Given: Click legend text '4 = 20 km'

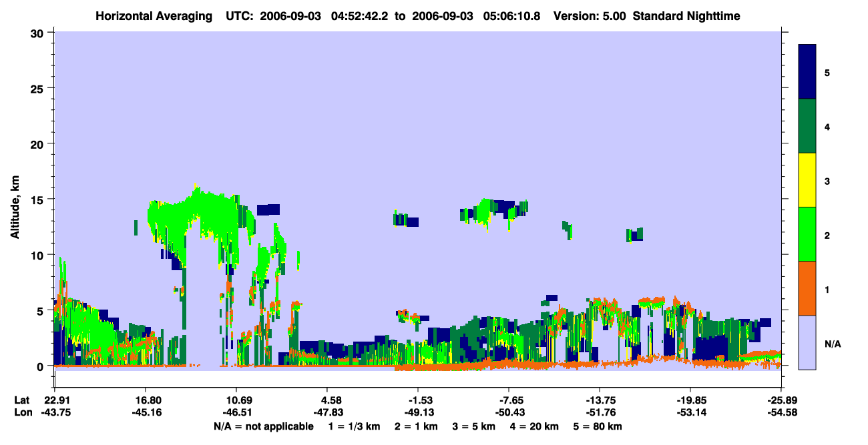Looking at the screenshot, I should click(x=535, y=426).
